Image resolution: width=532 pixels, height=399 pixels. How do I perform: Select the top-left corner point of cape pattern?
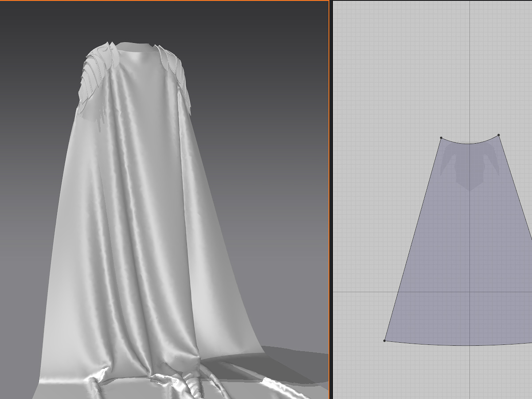click(441, 138)
